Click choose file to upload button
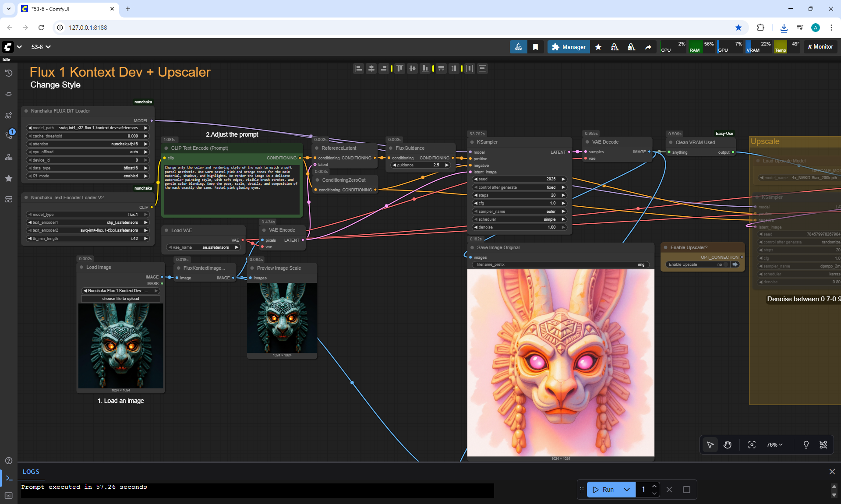 click(120, 299)
